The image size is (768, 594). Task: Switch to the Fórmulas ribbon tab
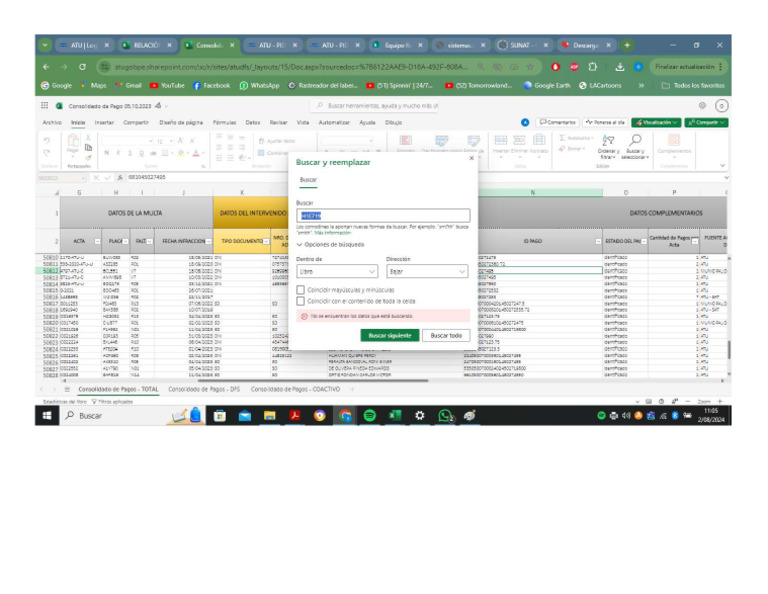[224, 122]
